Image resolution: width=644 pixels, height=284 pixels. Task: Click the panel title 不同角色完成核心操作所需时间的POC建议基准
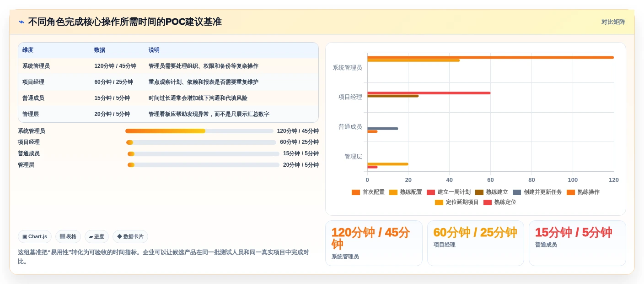pos(125,22)
